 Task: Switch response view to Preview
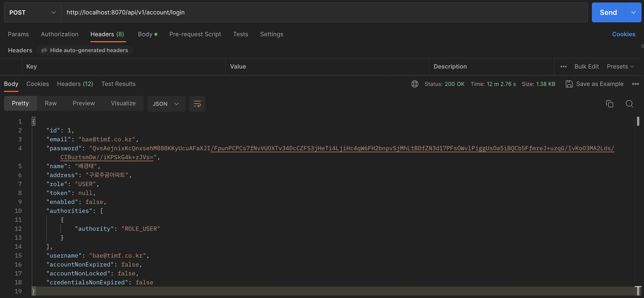[x=83, y=103]
